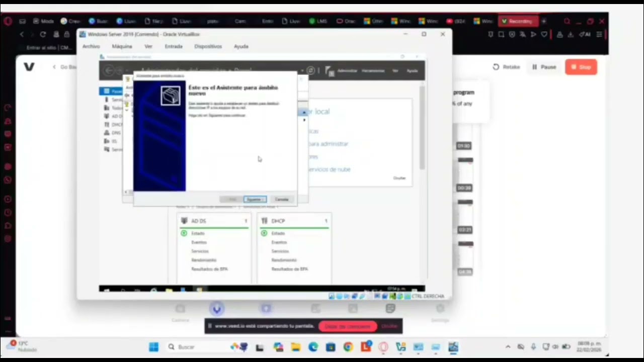Click the system clock and date
The width and height of the screenshot is (644, 362).
[x=589, y=347]
